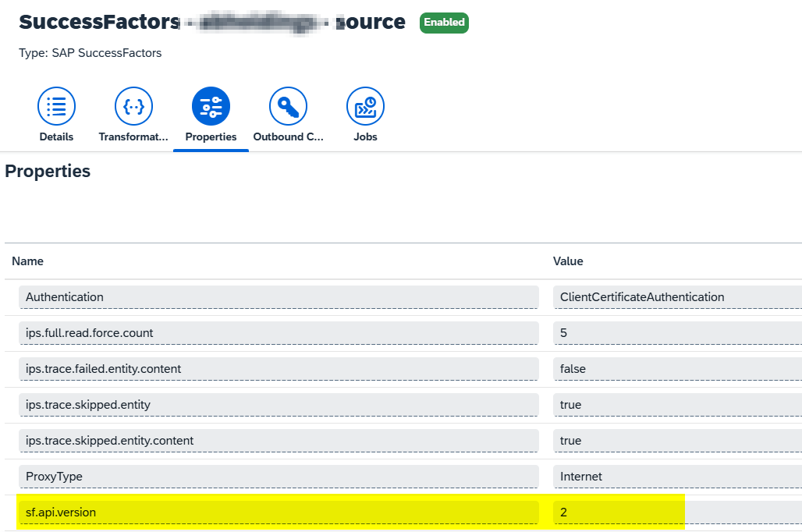The width and height of the screenshot is (802, 532).
Task: Open the Transformations braces icon
Action: [133, 106]
